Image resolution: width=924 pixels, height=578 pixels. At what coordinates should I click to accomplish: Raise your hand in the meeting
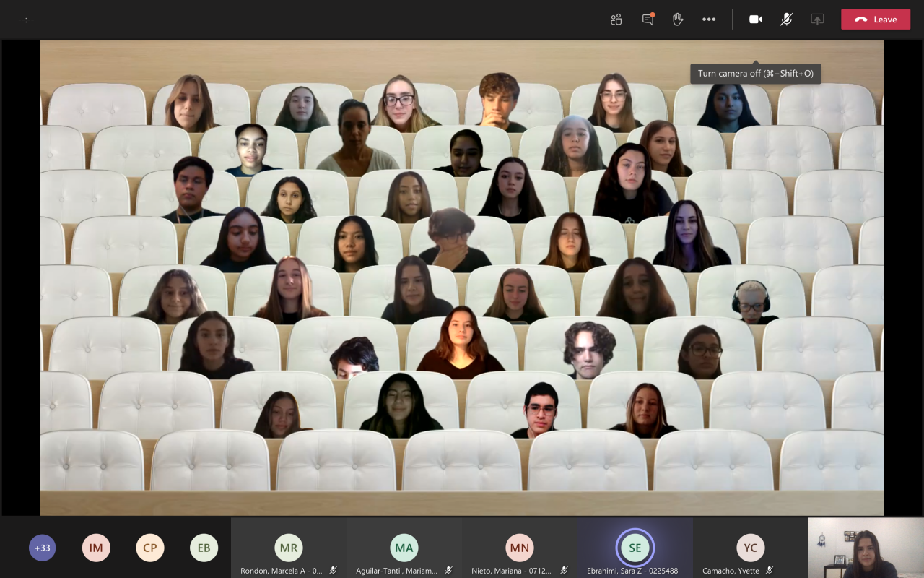point(678,20)
